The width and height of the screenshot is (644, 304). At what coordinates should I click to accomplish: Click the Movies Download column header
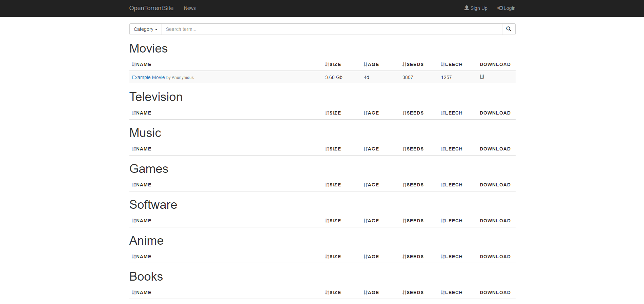(x=495, y=64)
